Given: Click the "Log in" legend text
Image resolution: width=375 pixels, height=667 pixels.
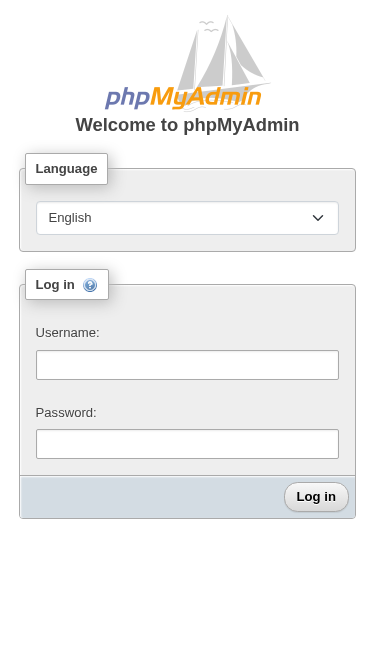Looking at the screenshot, I should (x=55, y=285).
